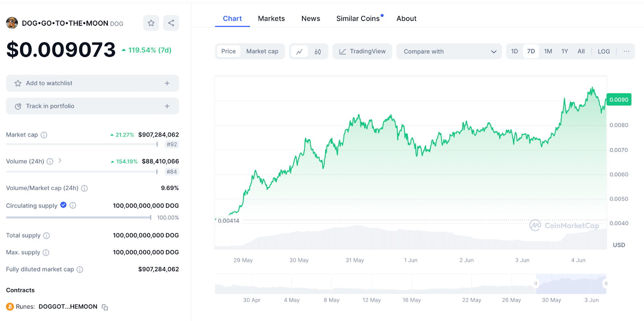Open the Markets tab
The image size is (644, 321).
271,19
